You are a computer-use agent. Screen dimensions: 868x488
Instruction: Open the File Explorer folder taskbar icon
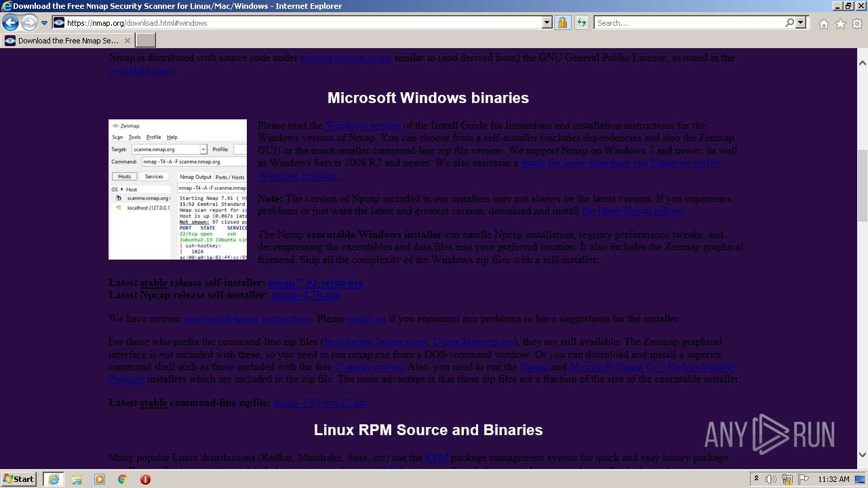point(77,479)
